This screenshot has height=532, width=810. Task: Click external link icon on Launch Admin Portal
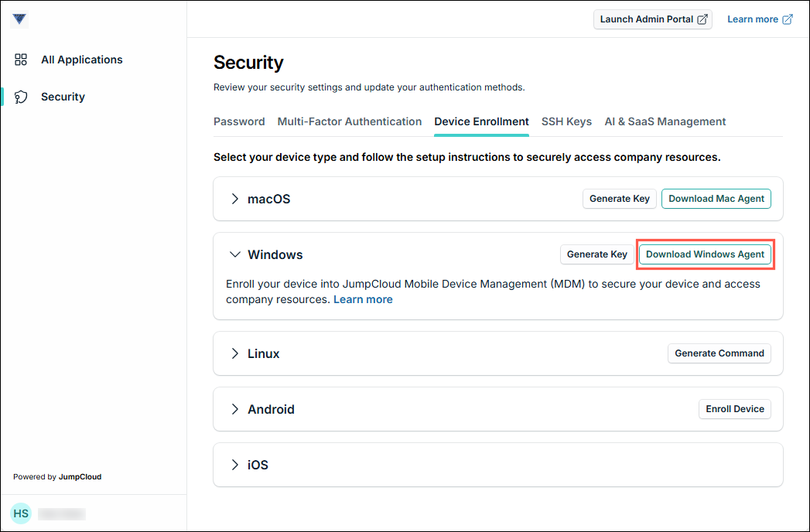(x=702, y=19)
